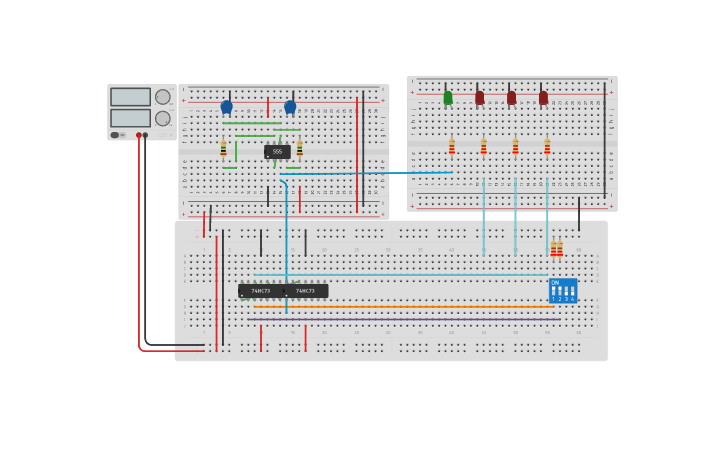This screenshot has height=453, width=725.
Task: Select resistor right of the 555 timer
Action: [300, 149]
